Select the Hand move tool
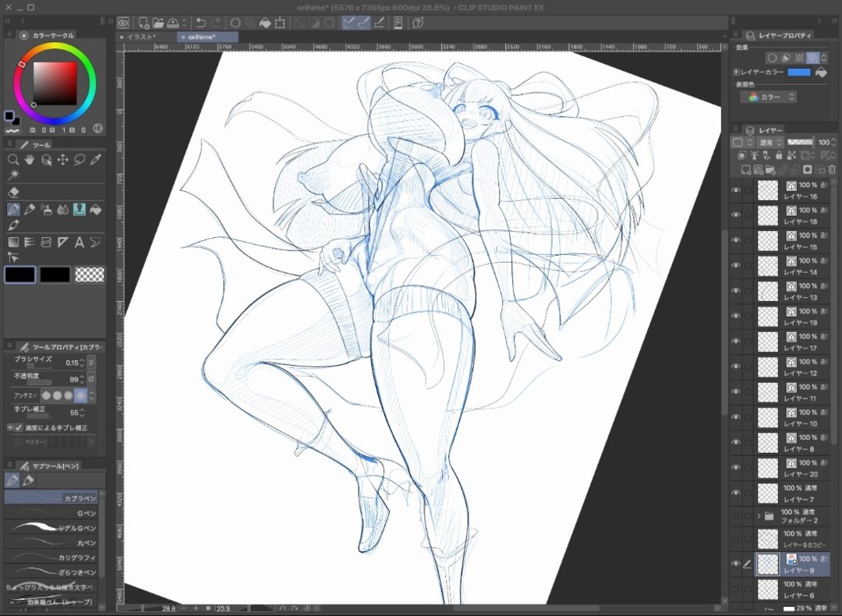Image resolution: width=842 pixels, height=616 pixels. pos(30,160)
